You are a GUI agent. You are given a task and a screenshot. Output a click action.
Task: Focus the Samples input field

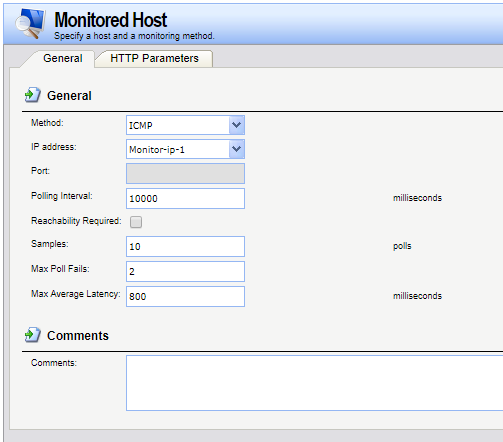tap(185, 246)
